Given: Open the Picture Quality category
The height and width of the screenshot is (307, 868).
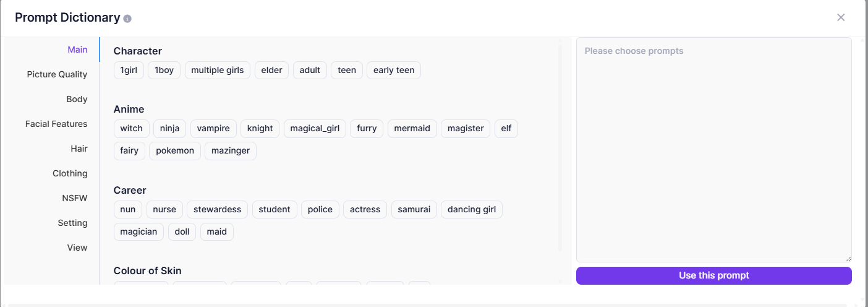Looking at the screenshot, I should pos(57,74).
